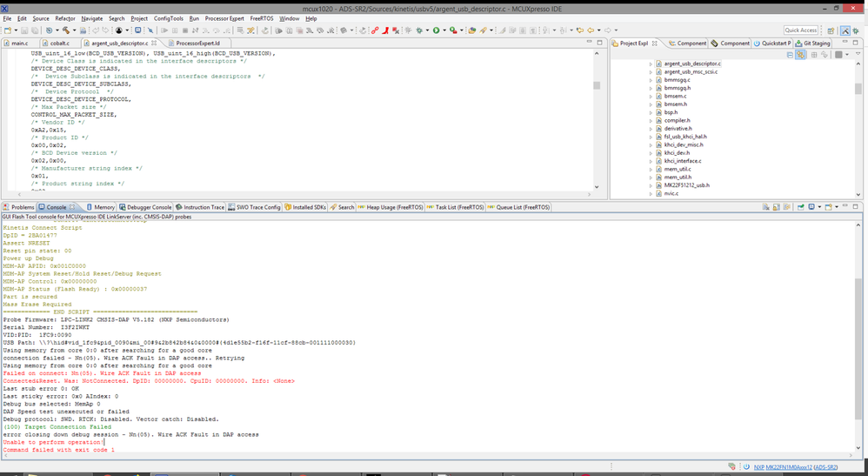Select mem_util.c in Project Explorer
Screen dimensions: 868x476
click(x=678, y=169)
